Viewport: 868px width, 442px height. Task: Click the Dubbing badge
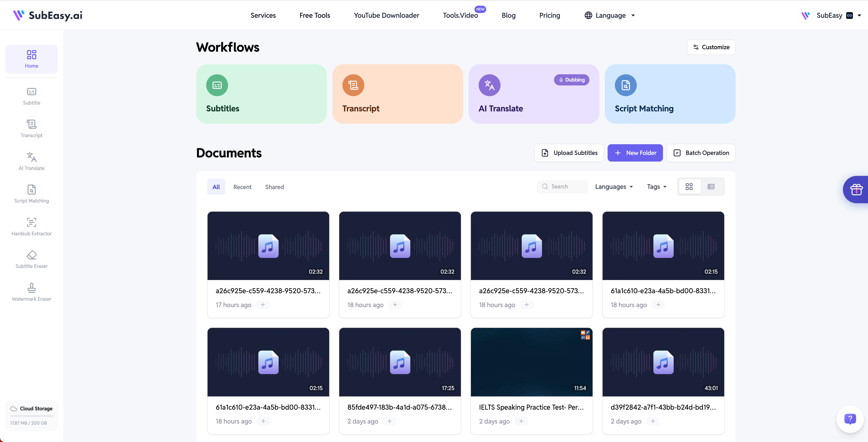571,80
